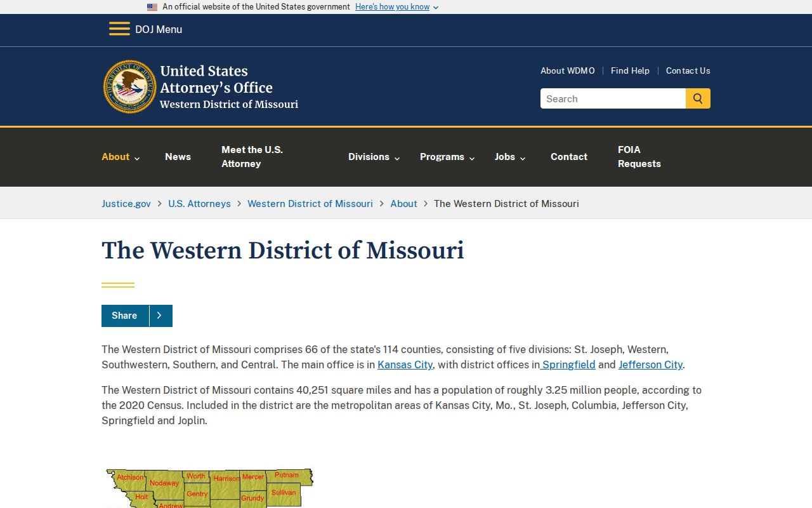This screenshot has width=812, height=508.
Task: Open Contact Us header link
Action: 688,70
